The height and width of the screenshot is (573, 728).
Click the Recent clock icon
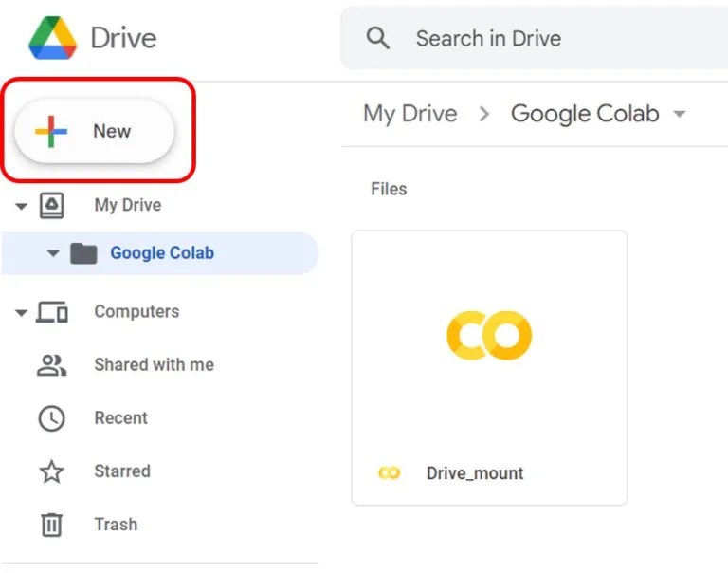[x=51, y=418]
